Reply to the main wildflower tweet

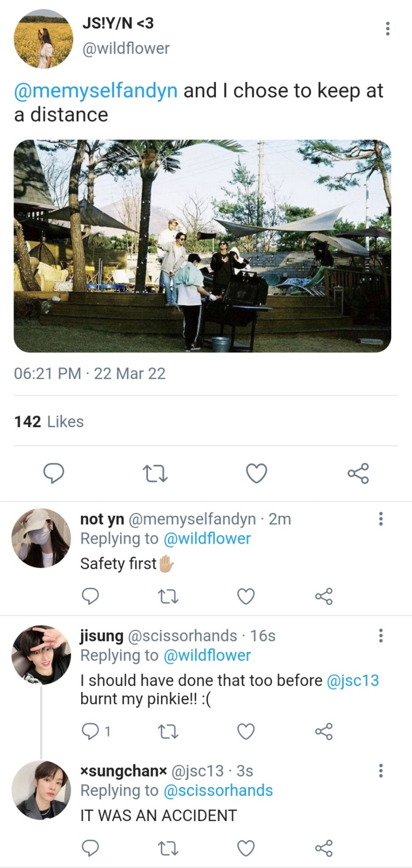(53, 473)
